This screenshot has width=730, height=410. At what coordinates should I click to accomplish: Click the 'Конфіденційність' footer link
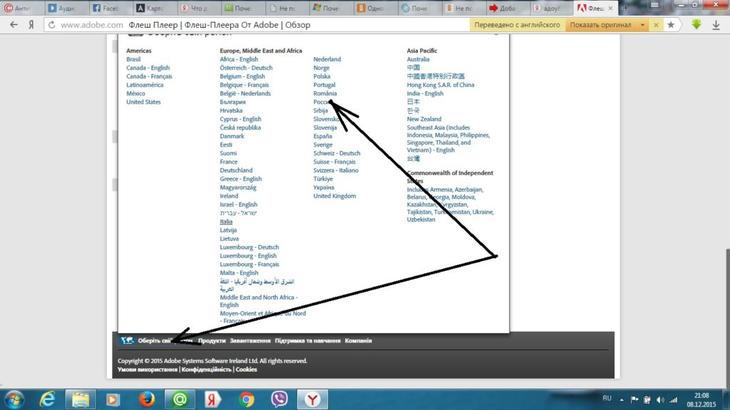[x=206, y=370]
